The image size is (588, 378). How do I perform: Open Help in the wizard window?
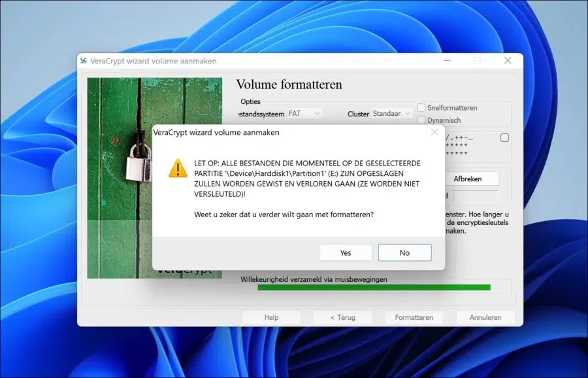pyautogui.click(x=271, y=318)
